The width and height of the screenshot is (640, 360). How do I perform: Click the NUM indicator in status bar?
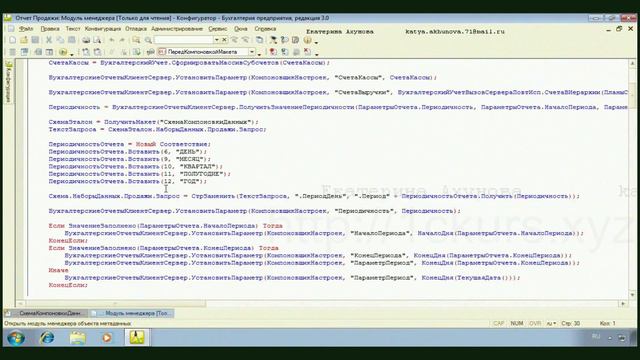[517, 323]
